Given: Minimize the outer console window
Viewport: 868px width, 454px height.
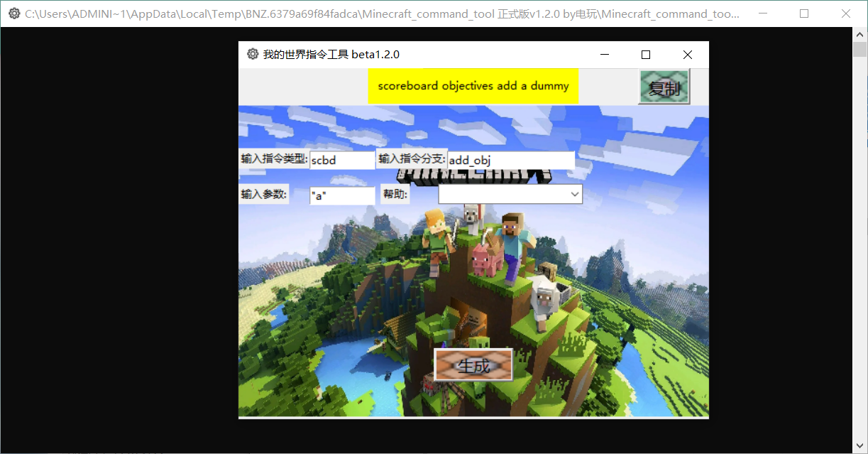Looking at the screenshot, I should [763, 13].
